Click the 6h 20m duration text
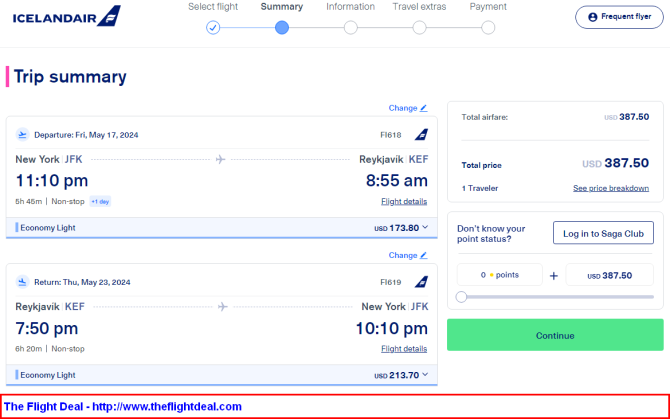 click(29, 349)
